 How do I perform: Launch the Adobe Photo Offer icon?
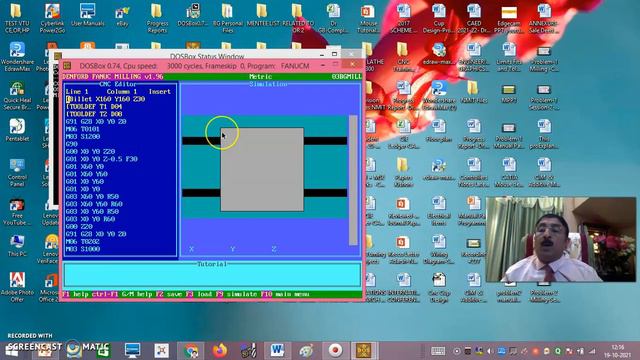click(17, 287)
